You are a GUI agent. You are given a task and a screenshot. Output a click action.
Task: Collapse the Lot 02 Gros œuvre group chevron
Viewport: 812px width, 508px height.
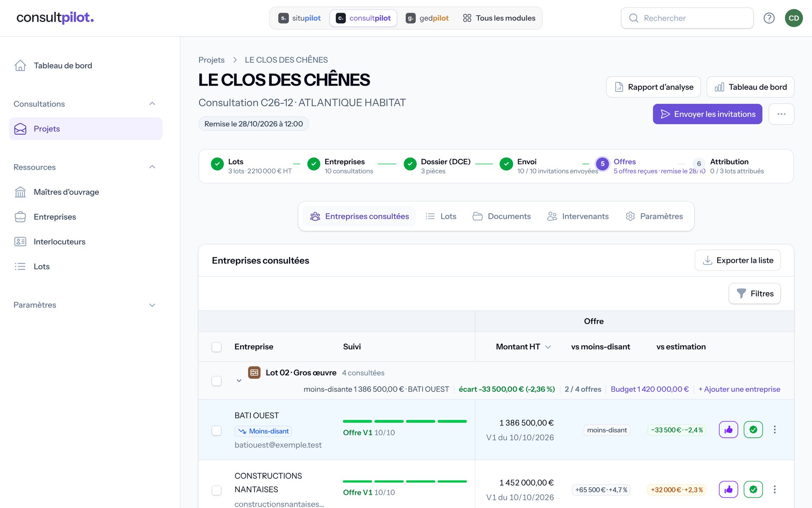tap(239, 381)
